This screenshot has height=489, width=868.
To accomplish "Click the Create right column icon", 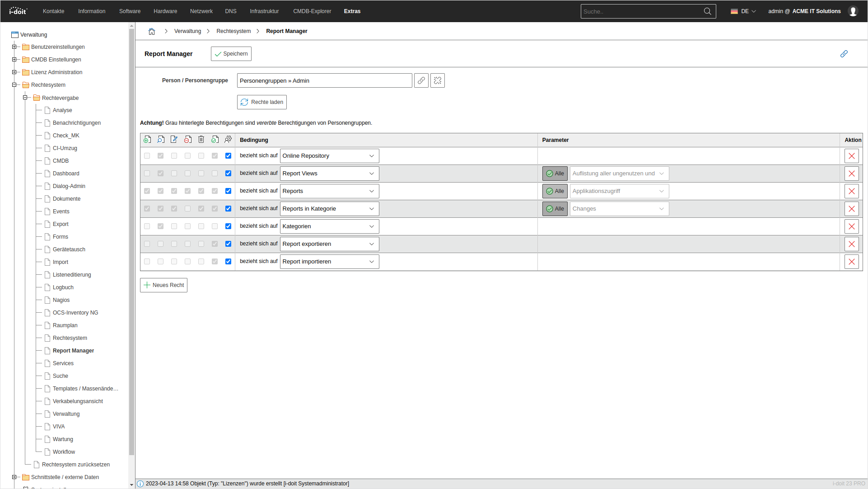I will pos(147,140).
